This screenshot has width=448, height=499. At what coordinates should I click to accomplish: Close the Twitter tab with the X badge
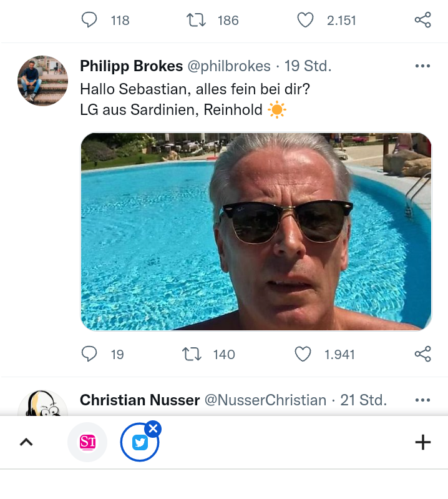pos(153,428)
